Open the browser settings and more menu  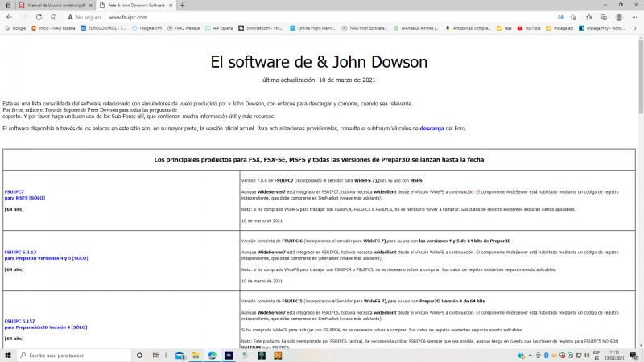(634, 17)
